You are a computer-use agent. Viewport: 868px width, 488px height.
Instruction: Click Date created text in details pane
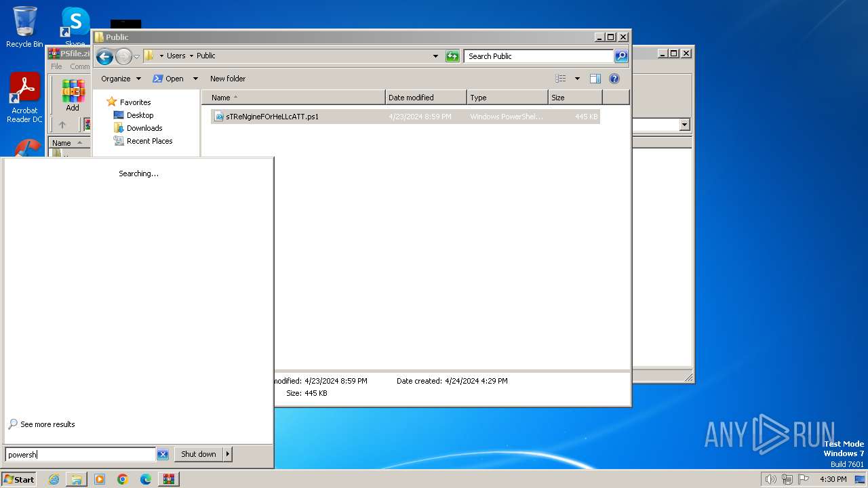pyautogui.click(x=452, y=381)
